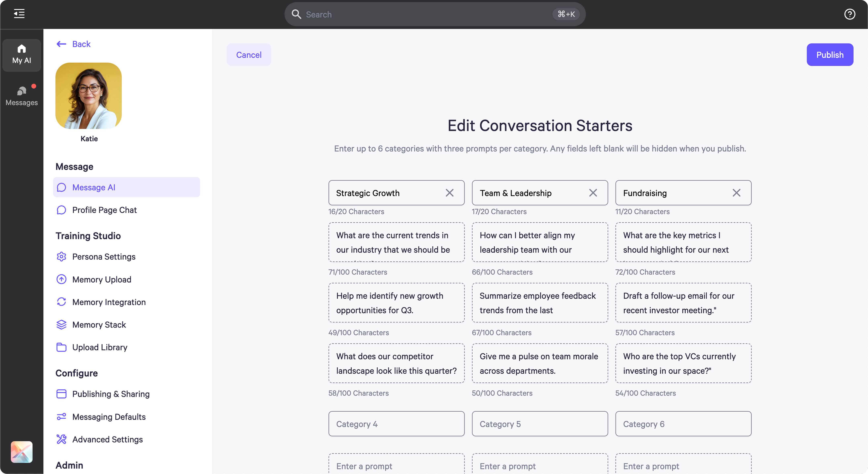Image resolution: width=868 pixels, height=474 pixels.
Task: Publish the conversation starters
Action: (x=830, y=55)
